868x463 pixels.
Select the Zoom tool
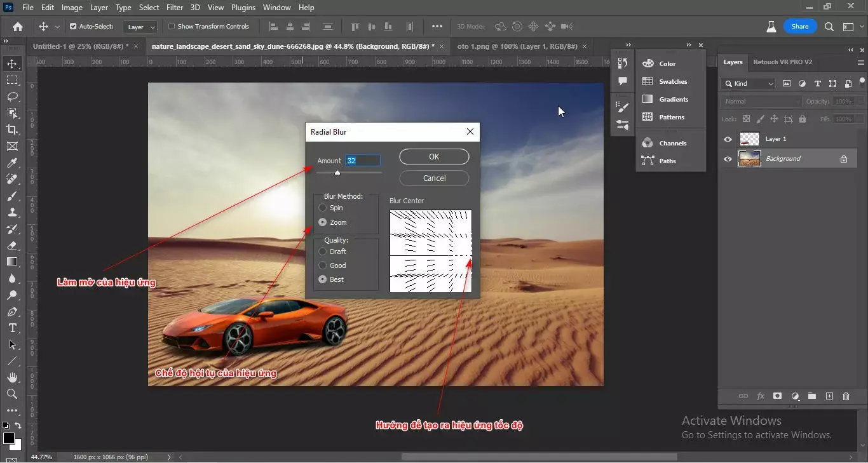(x=11, y=394)
